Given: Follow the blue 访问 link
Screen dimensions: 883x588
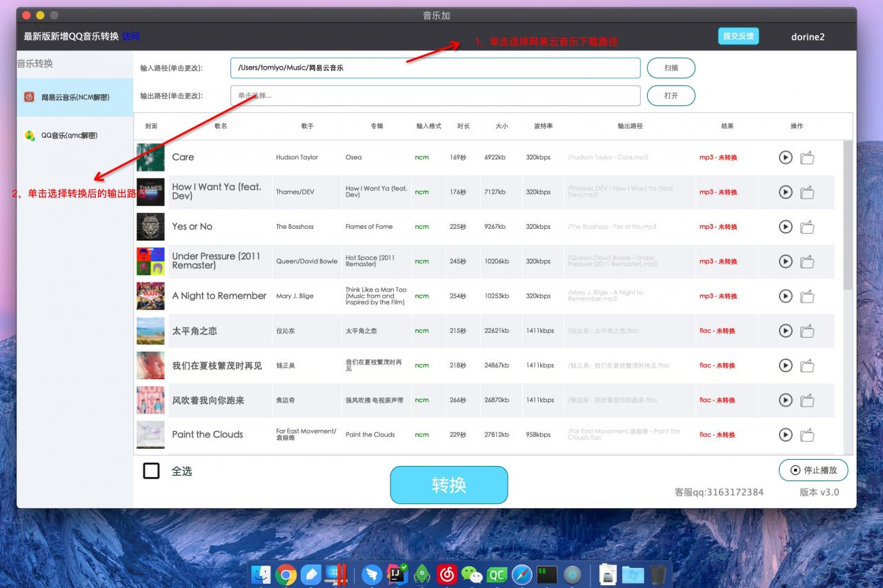Looking at the screenshot, I should coord(130,37).
